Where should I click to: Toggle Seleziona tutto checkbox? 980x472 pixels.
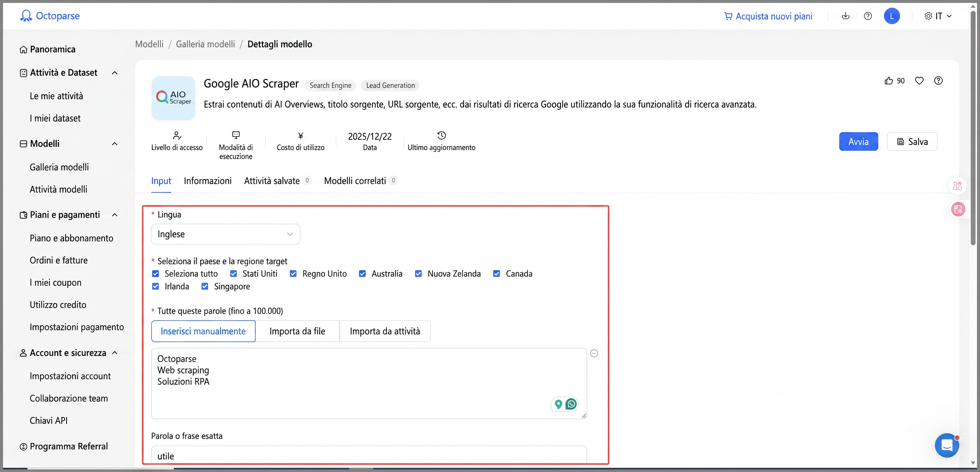pos(155,274)
